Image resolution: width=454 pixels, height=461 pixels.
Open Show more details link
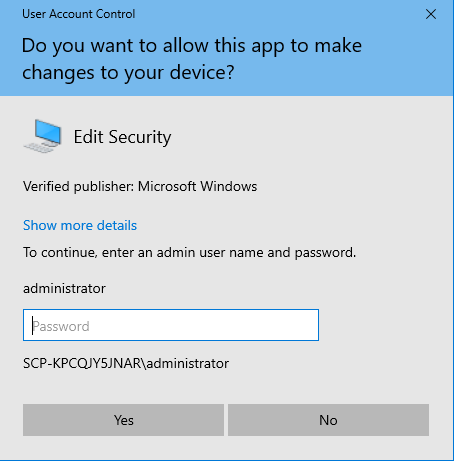pyautogui.click(x=80, y=225)
